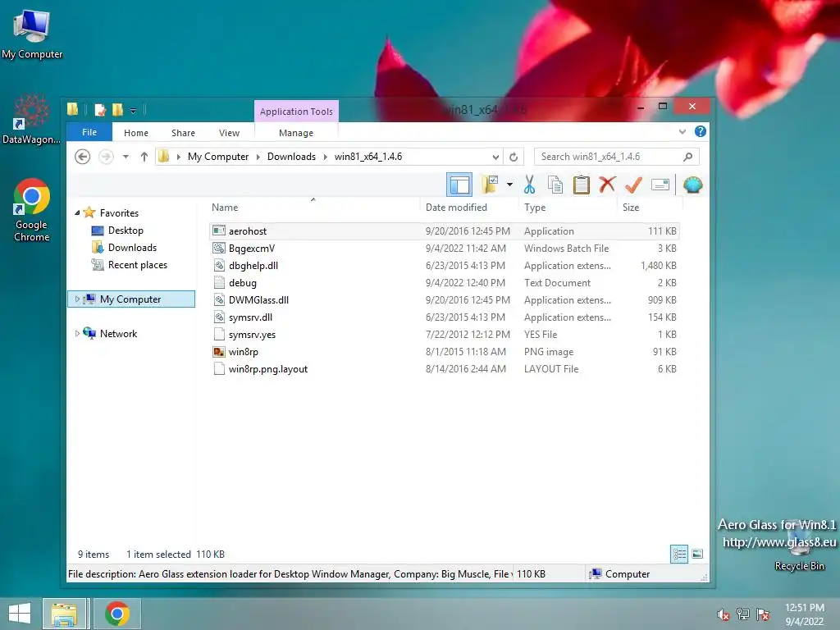
Task: Select the aerohost application file
Action: (445, 231)
